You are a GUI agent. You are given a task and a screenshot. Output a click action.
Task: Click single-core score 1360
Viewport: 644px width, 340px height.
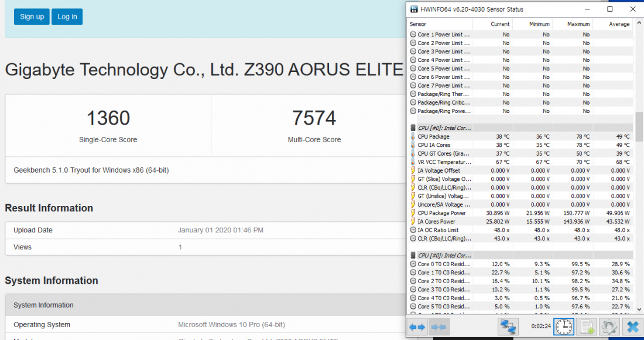point(108,118)
